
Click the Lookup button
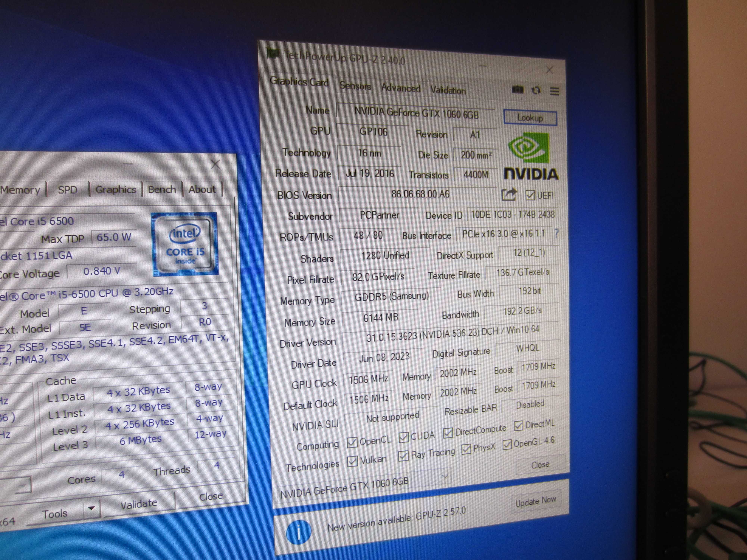[x=530, y=118]
